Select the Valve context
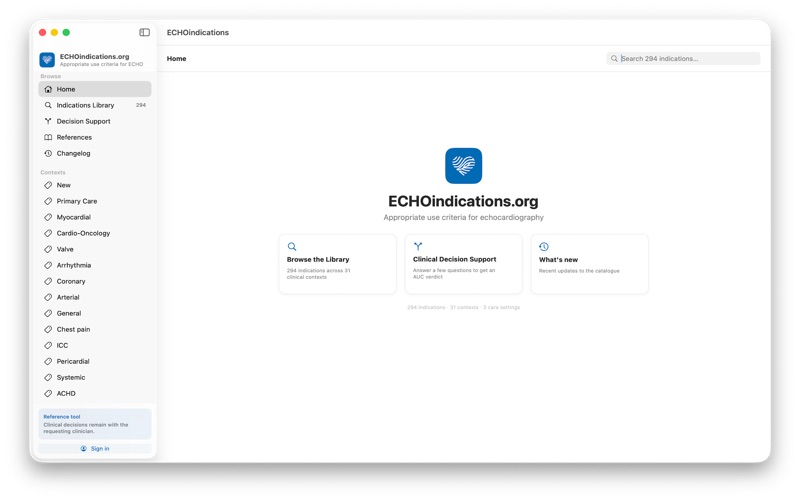Image resolution: width=800 pixels, height=500 pixels. [95, 249]
